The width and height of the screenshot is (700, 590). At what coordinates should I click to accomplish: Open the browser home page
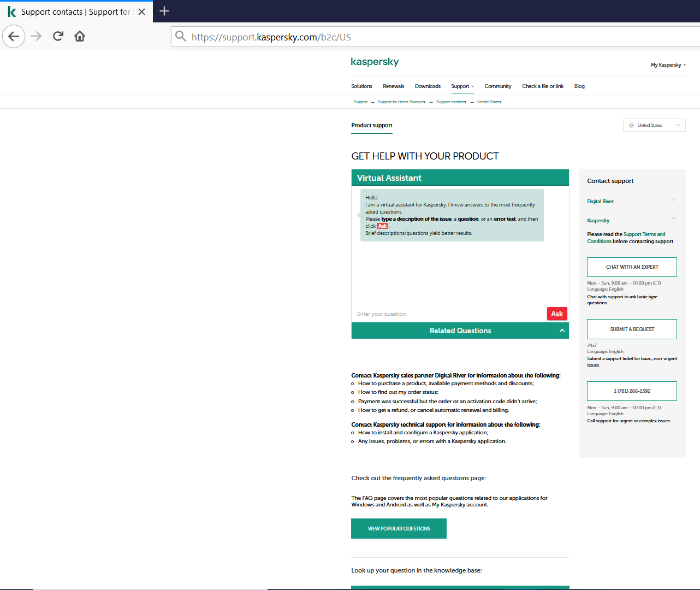(x=80, y=37)
